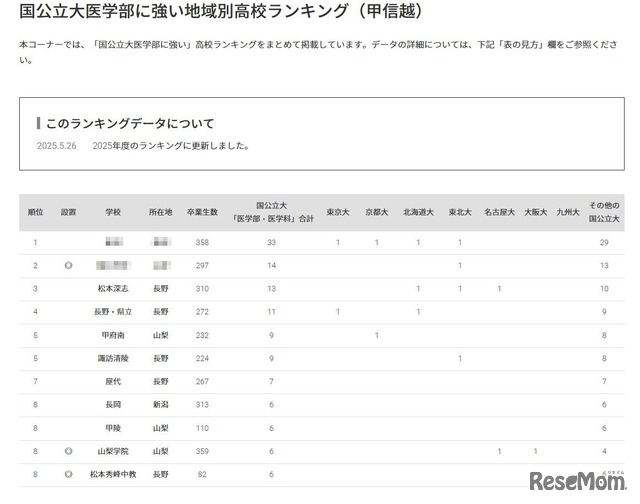Click the medical total 33 in rank 1 row
Screen dimensions: 640x504
click(271, 242)
